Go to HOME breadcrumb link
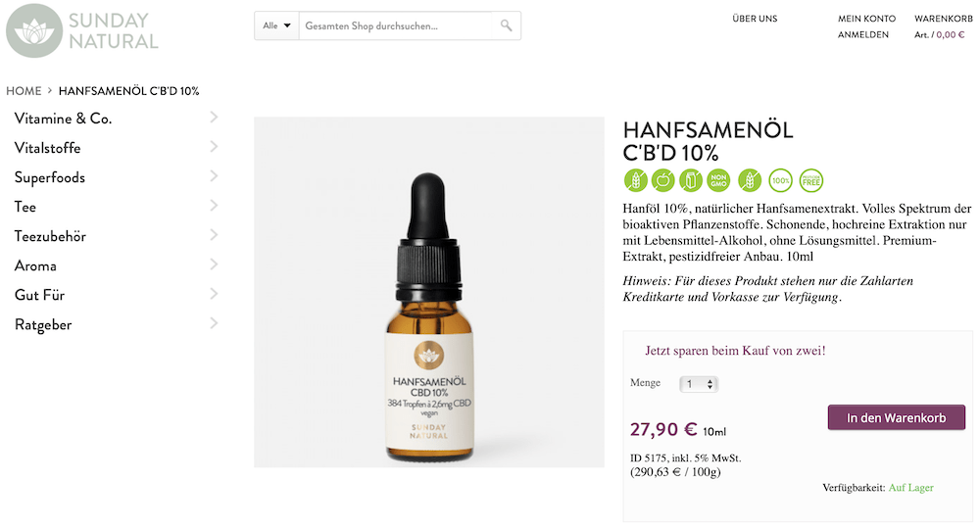The width and height of the screenshot is (980, 529). (x=24, y=91)
